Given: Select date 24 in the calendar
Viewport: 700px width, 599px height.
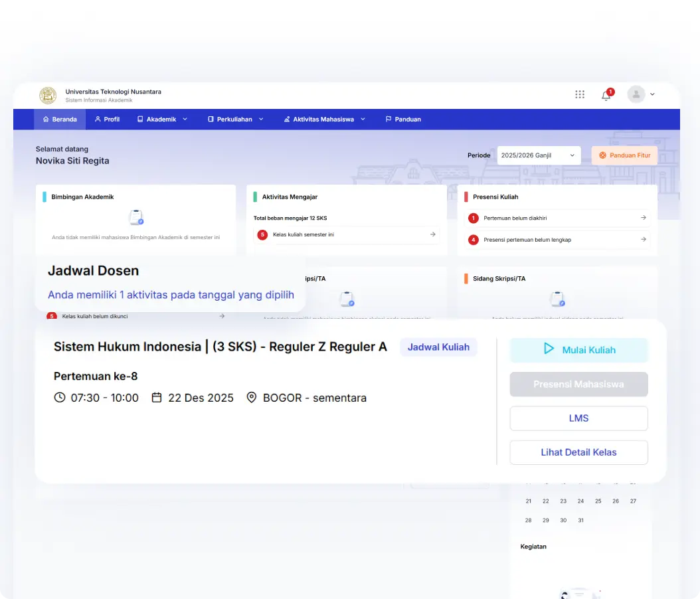Looking at the screenshot, I should coord(580,501).
